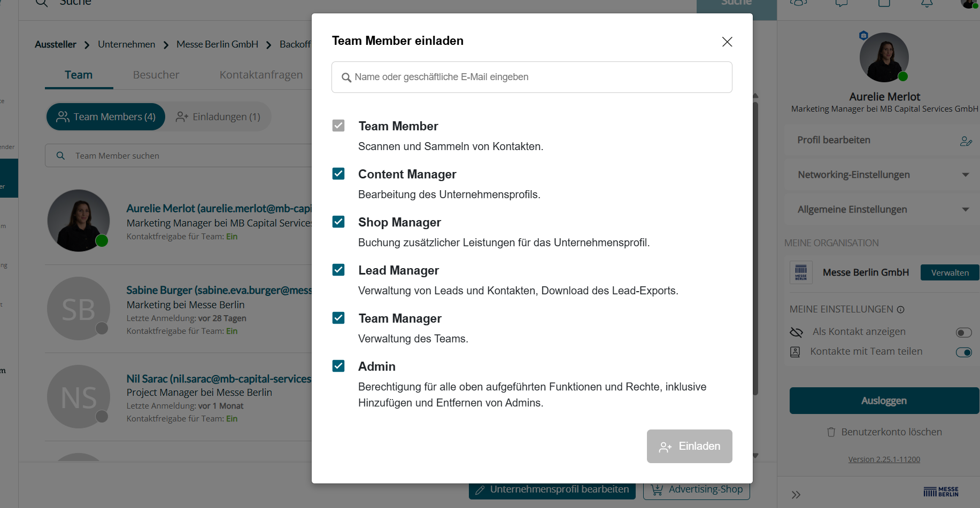
Task: Click Aurelie Merlot's profile photo in right panel
Action: click(x=884, y=58)
